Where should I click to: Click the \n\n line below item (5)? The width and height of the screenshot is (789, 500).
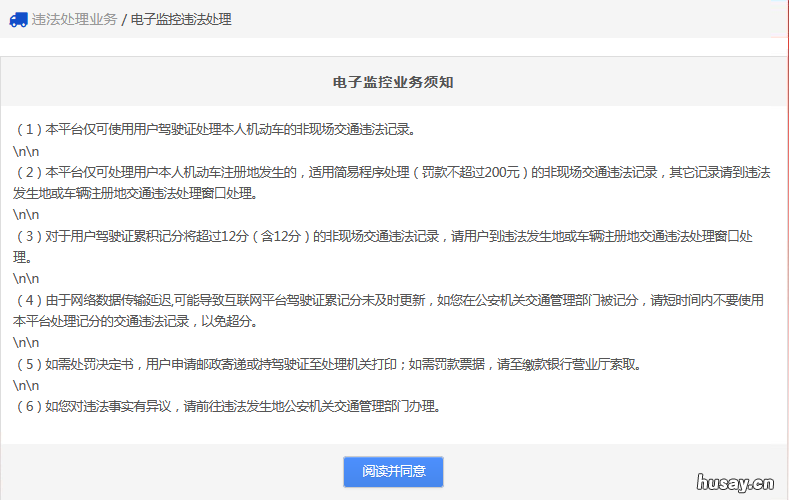26,386
